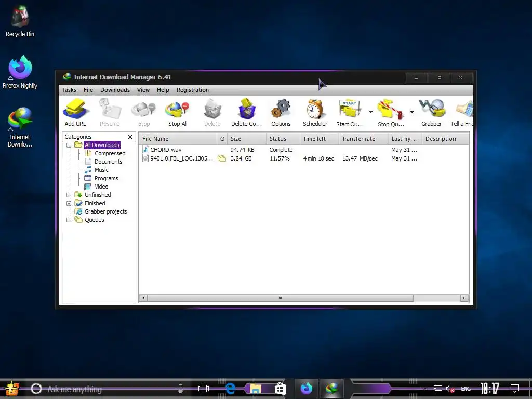This screenshot has width=532, height=399.
Task: Open the Help menu
Action: 163,90
